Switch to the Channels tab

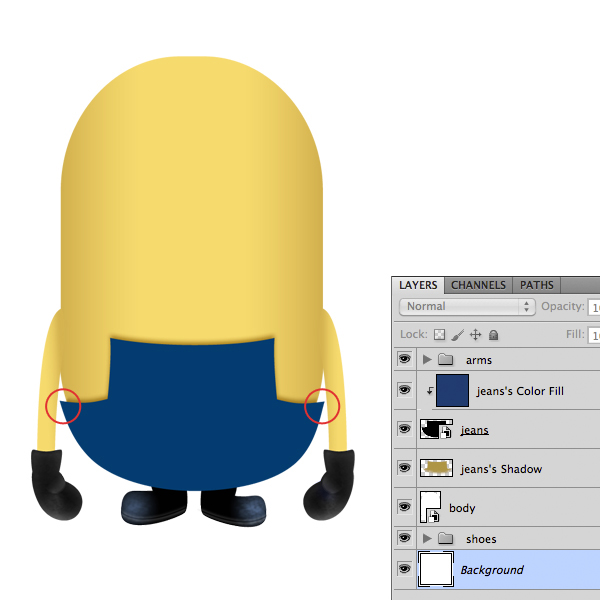pyautogui.click(x=478, y=285)
